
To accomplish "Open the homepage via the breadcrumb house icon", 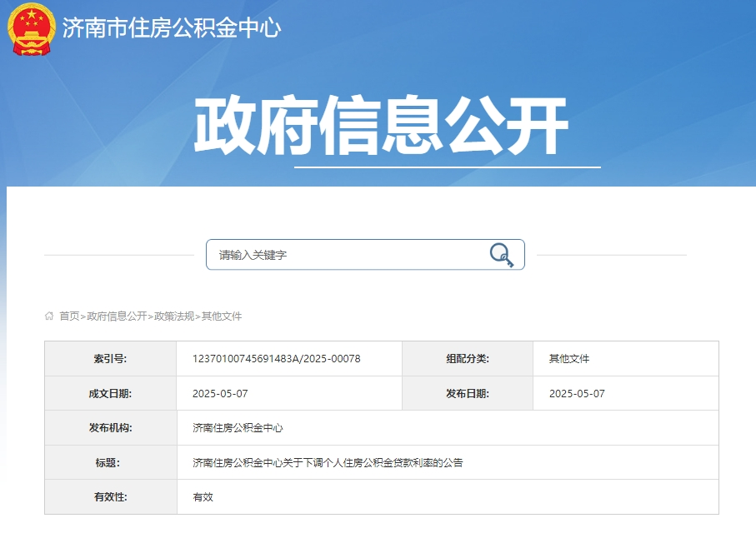I will coord(48,316).
